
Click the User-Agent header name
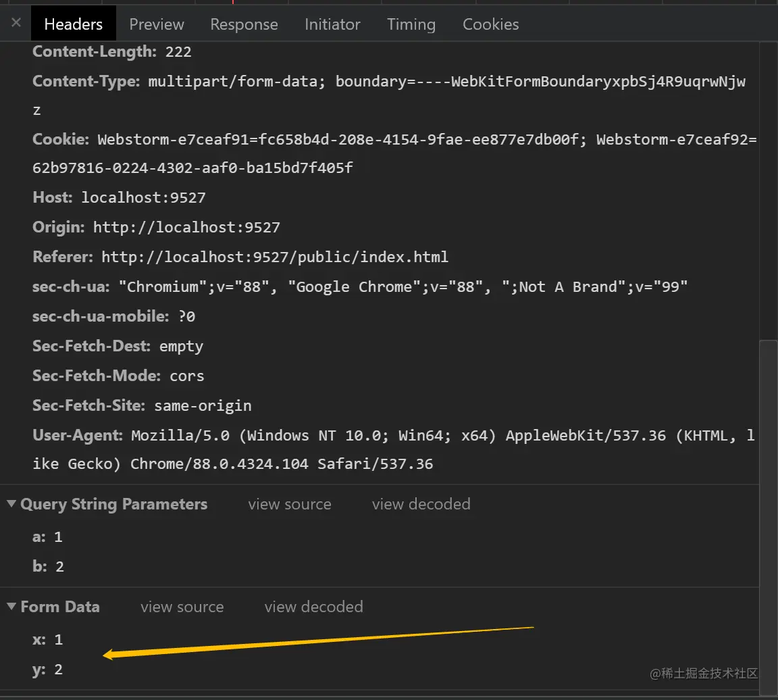pos(78,435)
